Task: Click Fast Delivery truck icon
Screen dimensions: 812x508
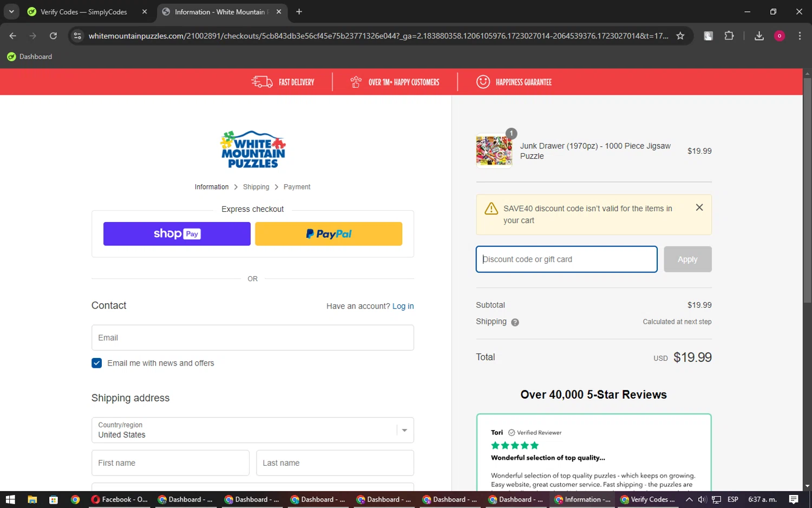Action: pyautogui.click(x=262, y=82)
